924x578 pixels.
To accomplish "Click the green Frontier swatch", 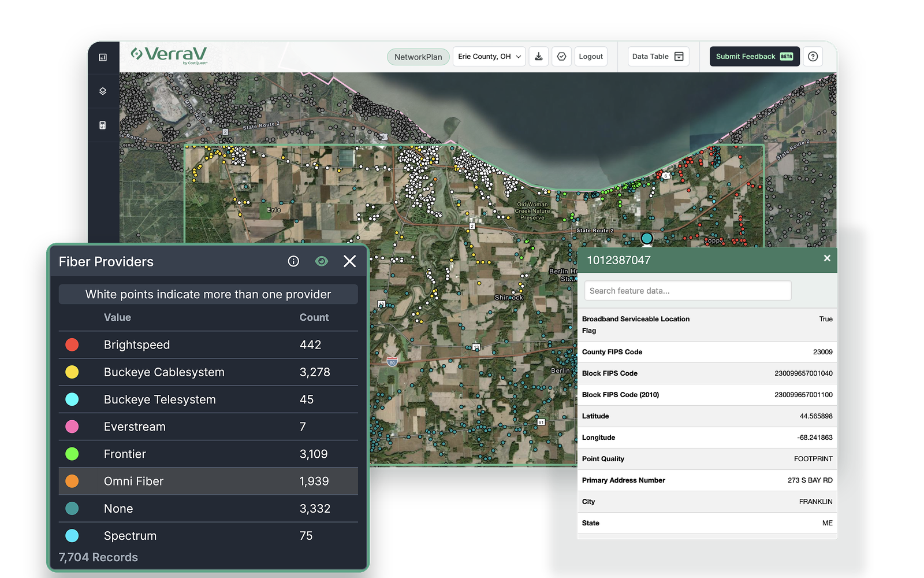I will coord(72,454).
